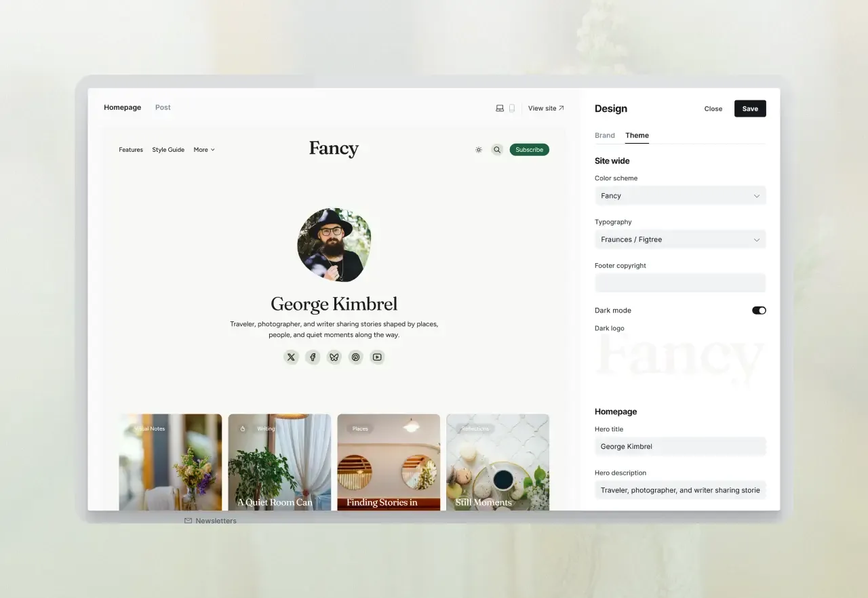Expand the More navigation menu
The height and width of the screenshot is (598, 868).
204,150
